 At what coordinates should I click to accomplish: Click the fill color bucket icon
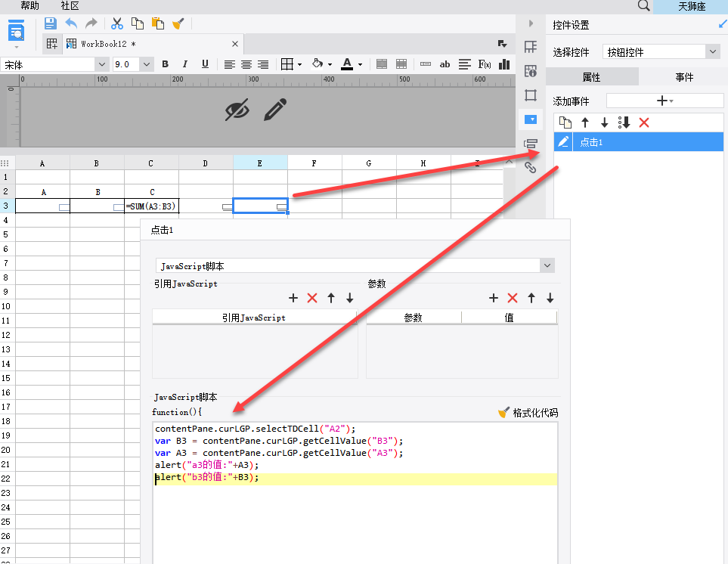click(x=318, y=64)
